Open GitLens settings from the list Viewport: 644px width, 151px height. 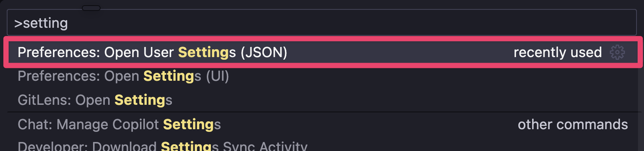[95, 100]
